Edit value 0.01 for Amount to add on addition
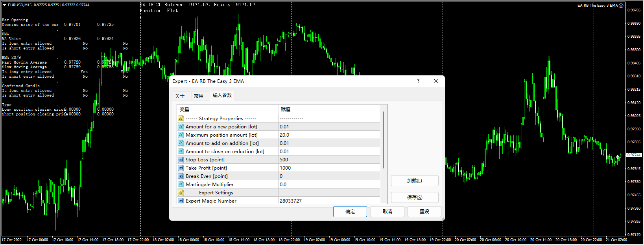This screenshot has height=245, width=644. coord(329,143)
